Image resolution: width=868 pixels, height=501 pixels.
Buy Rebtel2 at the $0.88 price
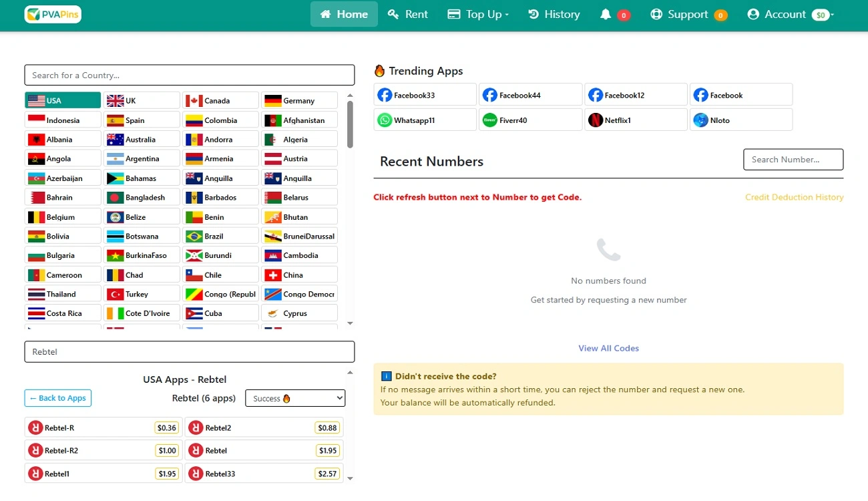327,428
